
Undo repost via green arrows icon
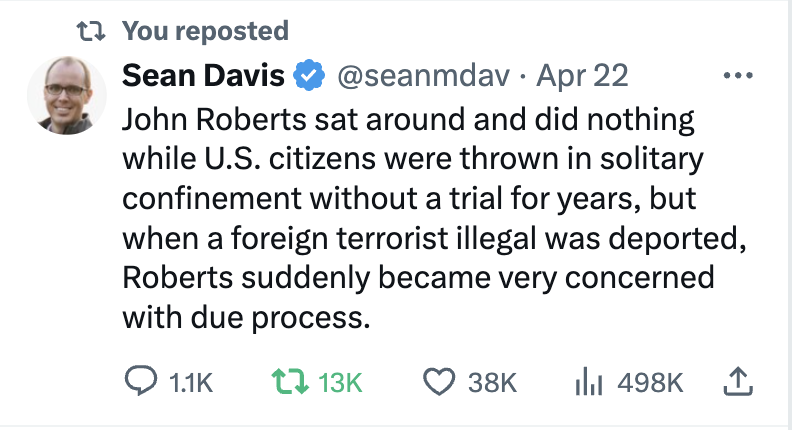tap(290, 381)
